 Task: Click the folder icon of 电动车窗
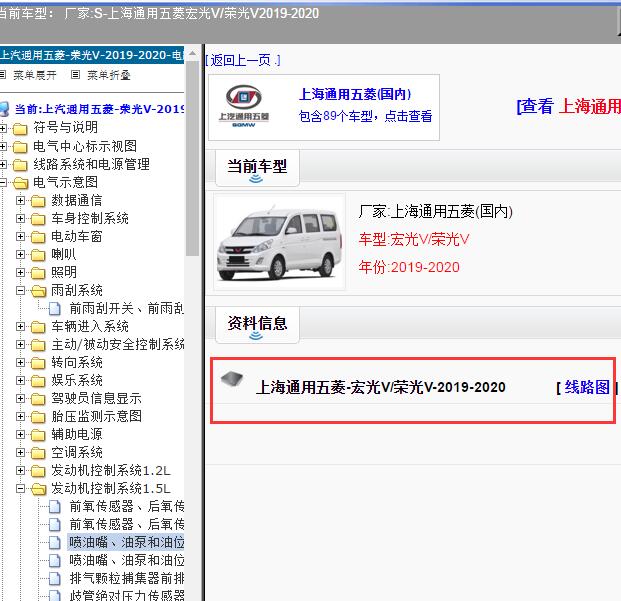coord(38,237)
